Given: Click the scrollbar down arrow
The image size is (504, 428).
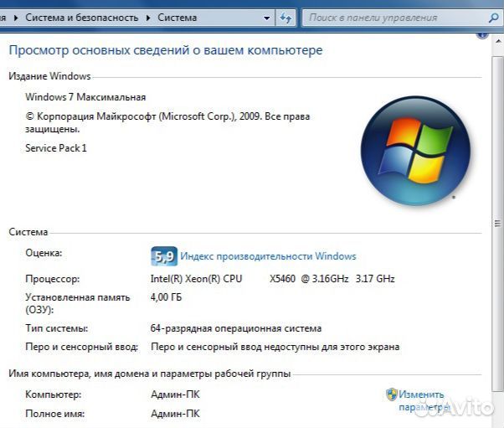Looking at the screenshot, I should click(x=497, y=422).
